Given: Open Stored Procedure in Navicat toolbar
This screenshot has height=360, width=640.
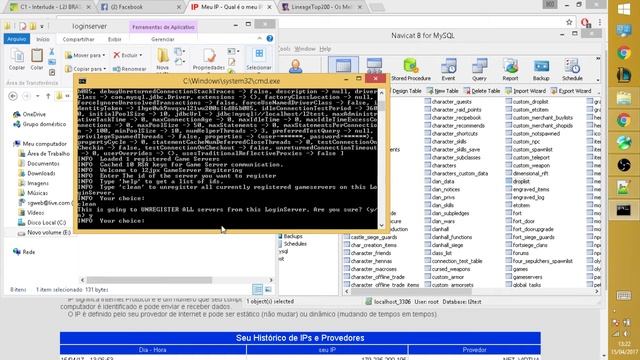Looking at the screenshot, I should 411,69.
